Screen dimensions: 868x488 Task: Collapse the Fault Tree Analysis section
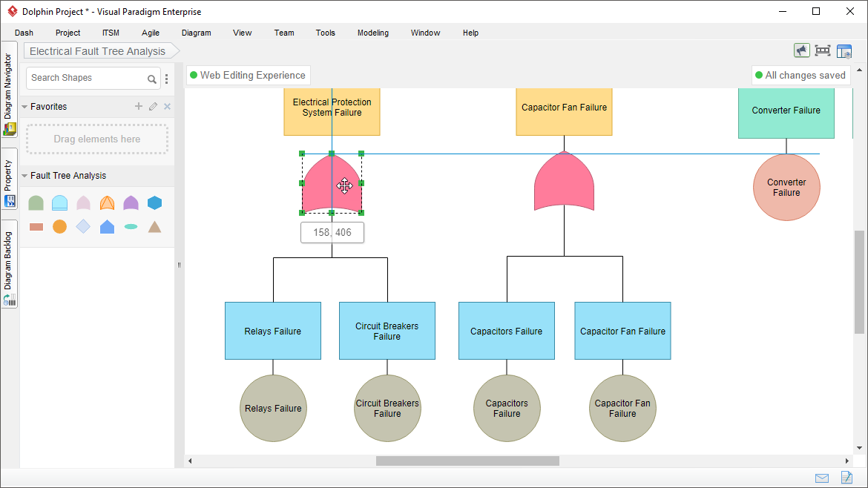point(24,176)
